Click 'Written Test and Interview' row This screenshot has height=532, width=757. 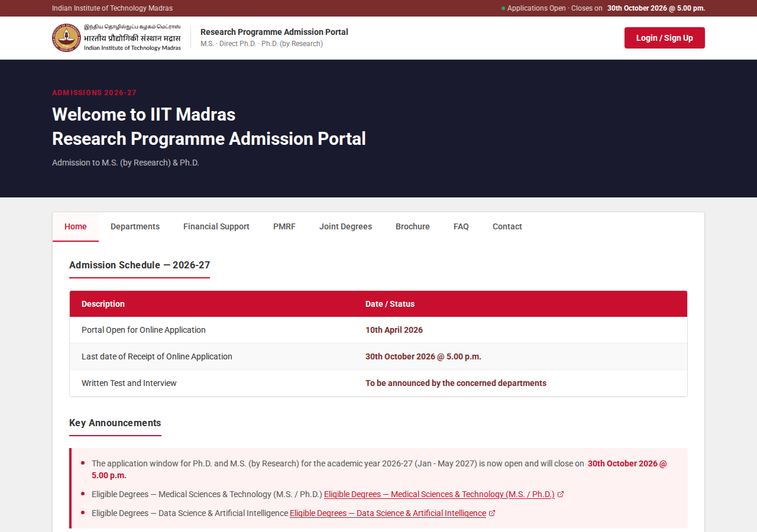coord(378,383)
